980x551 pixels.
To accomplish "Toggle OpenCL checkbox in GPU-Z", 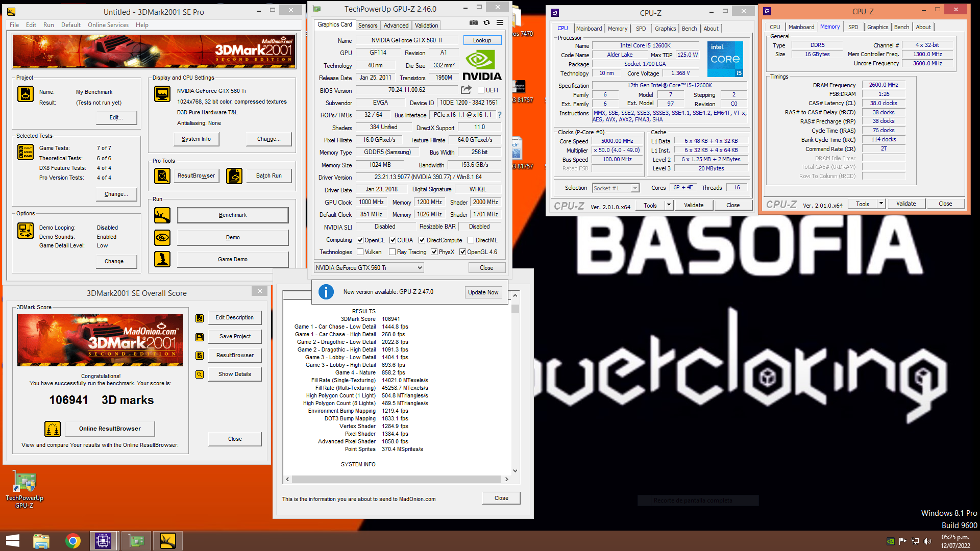I will pyautogui.click(x=360, y=240).
